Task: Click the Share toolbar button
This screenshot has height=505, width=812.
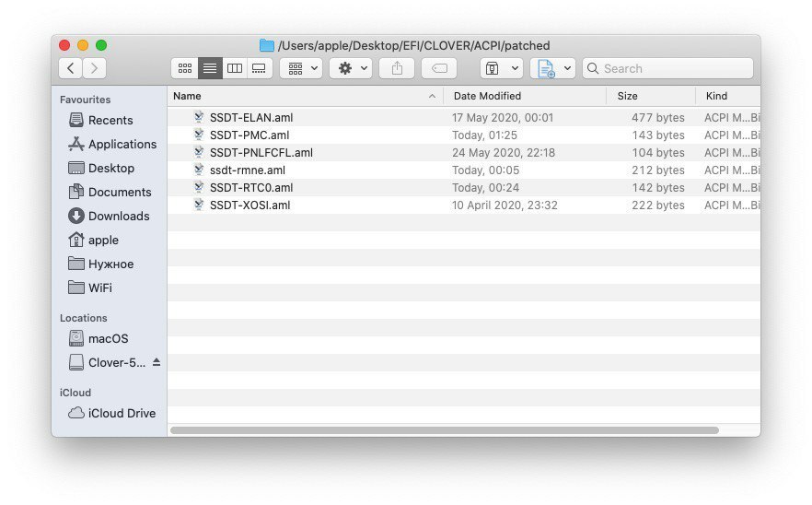Action: coord(397,68)
